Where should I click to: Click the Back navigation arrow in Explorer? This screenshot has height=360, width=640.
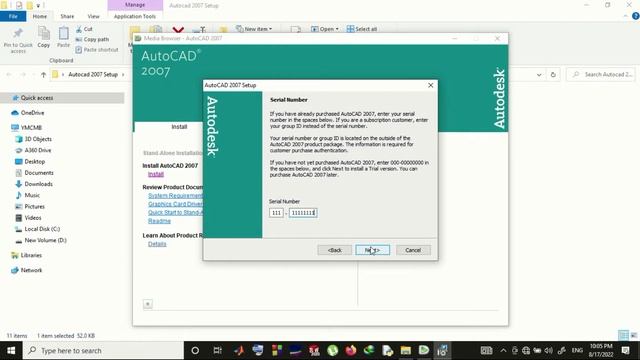[9, 75]
